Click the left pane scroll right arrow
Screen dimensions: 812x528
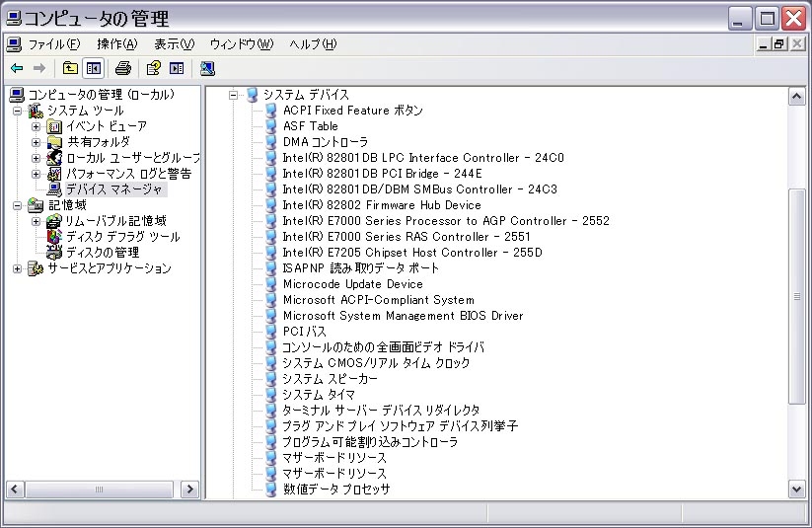(190, 490)
